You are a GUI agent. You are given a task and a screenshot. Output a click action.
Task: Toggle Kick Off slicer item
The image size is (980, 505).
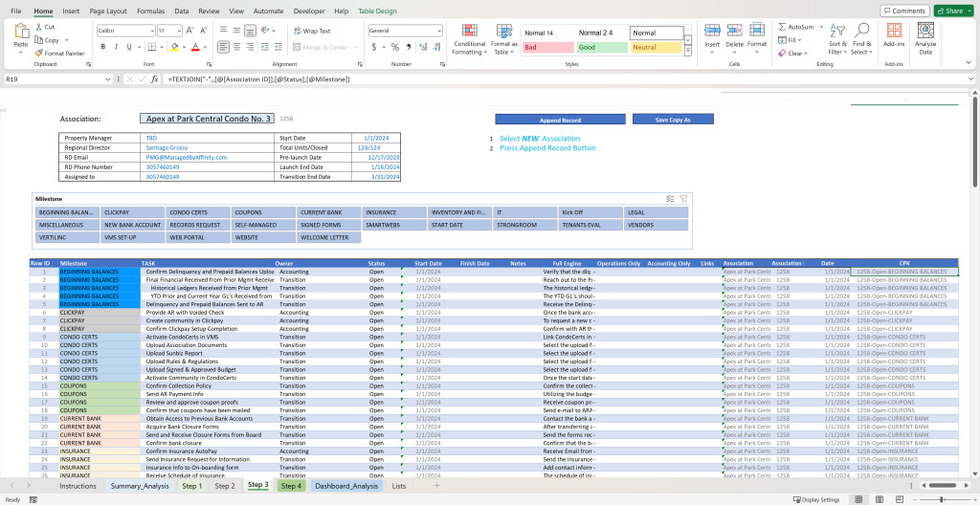(x=590, y=212)
